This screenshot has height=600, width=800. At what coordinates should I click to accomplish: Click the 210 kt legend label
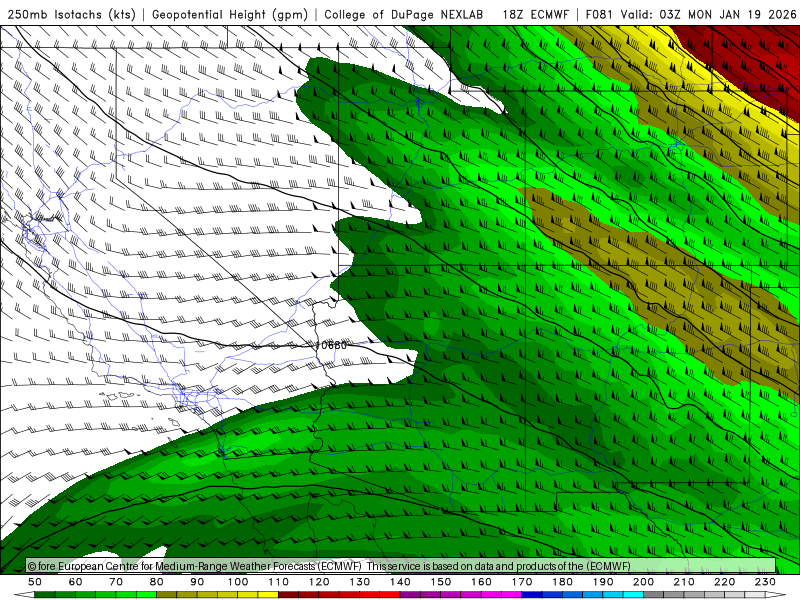pos(684,582)
